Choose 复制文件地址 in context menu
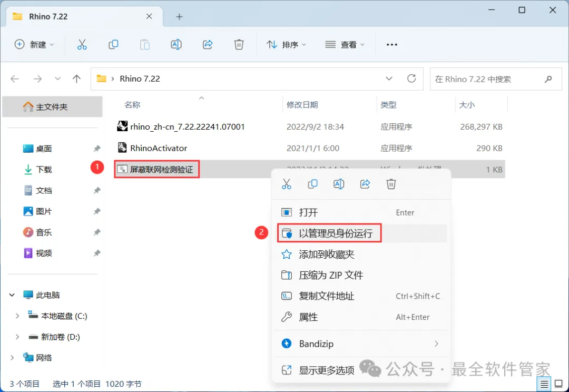Screen dimensions: 569x392 [x=361, y=296]
